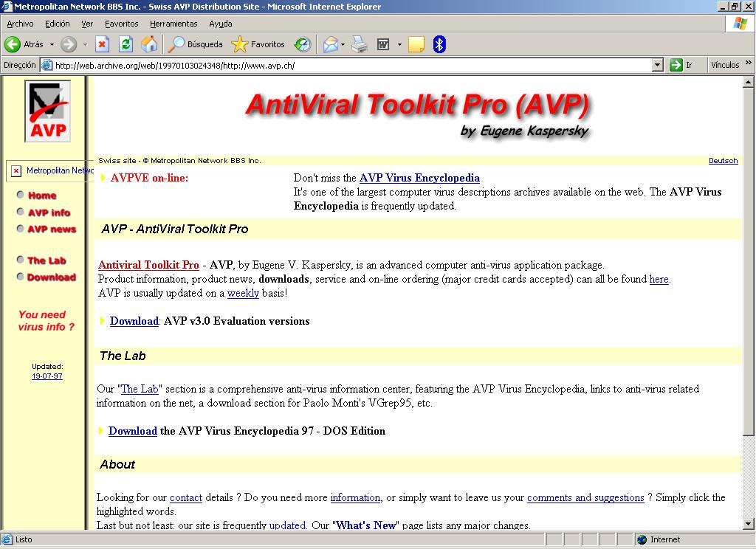Open the Ver menu
Screen dimensions: 756x549
click(87, 24)
